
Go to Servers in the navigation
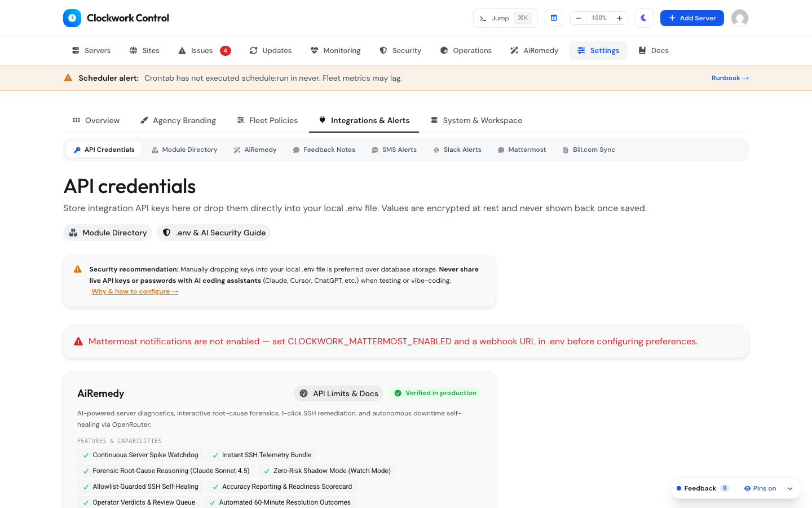(91, 51)
